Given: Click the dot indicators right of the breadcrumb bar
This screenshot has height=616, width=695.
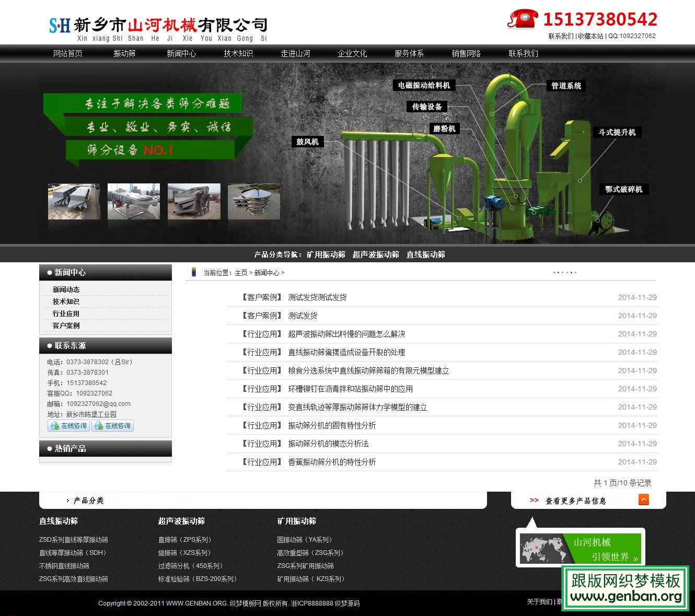Looking at the screenshot, I should [565, 272].
